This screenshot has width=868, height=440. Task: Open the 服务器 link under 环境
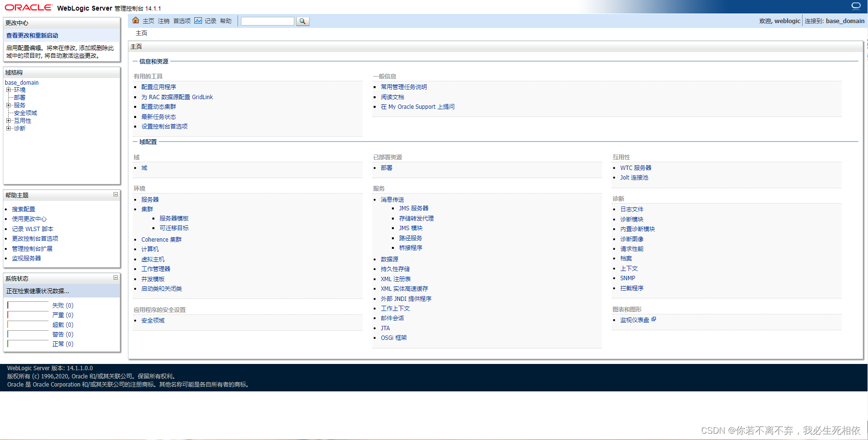click(x=150, y=200)
